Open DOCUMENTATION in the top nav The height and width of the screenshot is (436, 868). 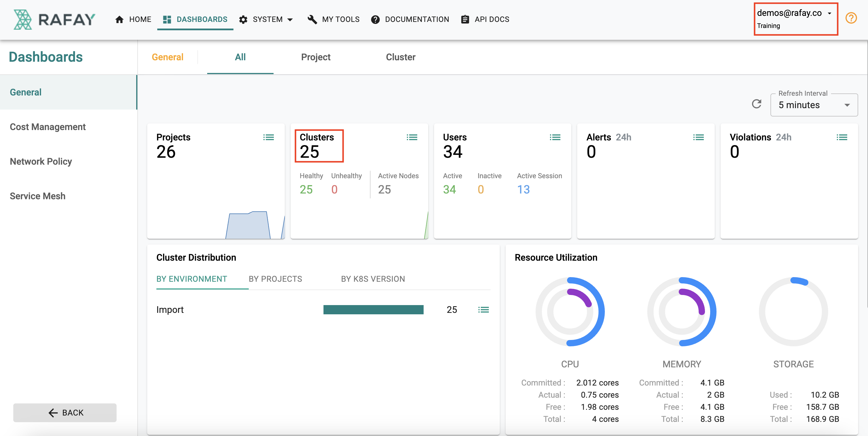pyautogui.click(x=410, y=20)
